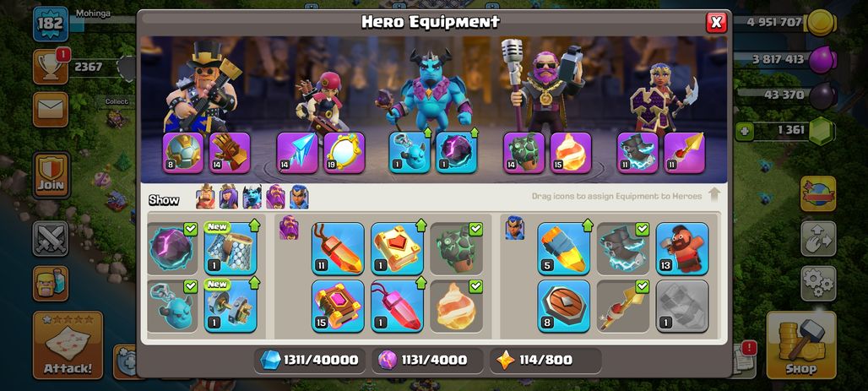868x391 pixels.
Task: Toggle the Minion Prince show filter
Action: coord(252,197)
